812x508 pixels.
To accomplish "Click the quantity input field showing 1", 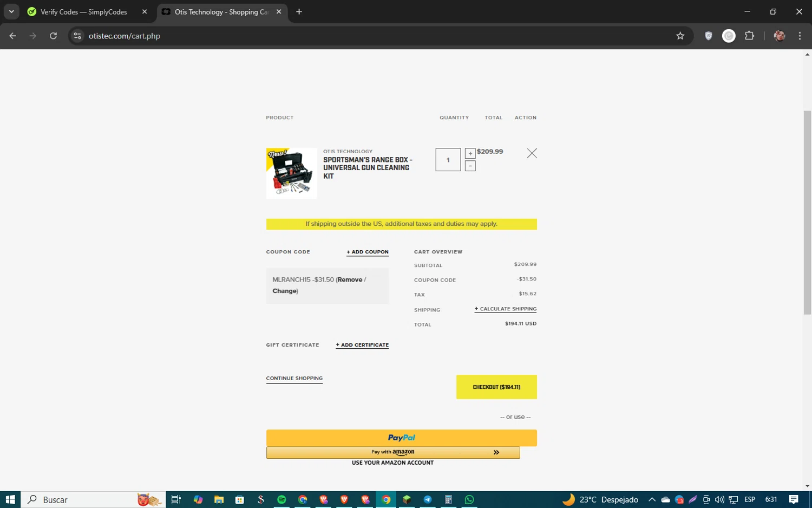I will (448, 160).
